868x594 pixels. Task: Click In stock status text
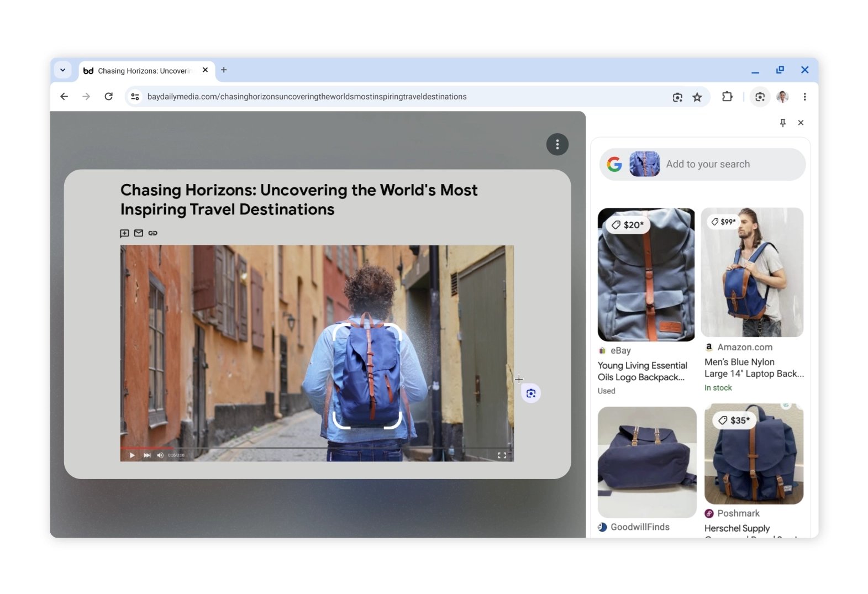coord(718,388)
